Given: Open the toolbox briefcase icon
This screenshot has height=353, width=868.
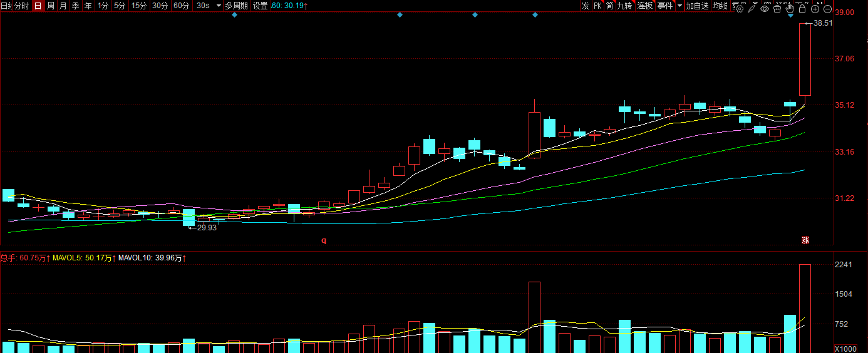Looking at the screenshot, I should click(777, 9).
